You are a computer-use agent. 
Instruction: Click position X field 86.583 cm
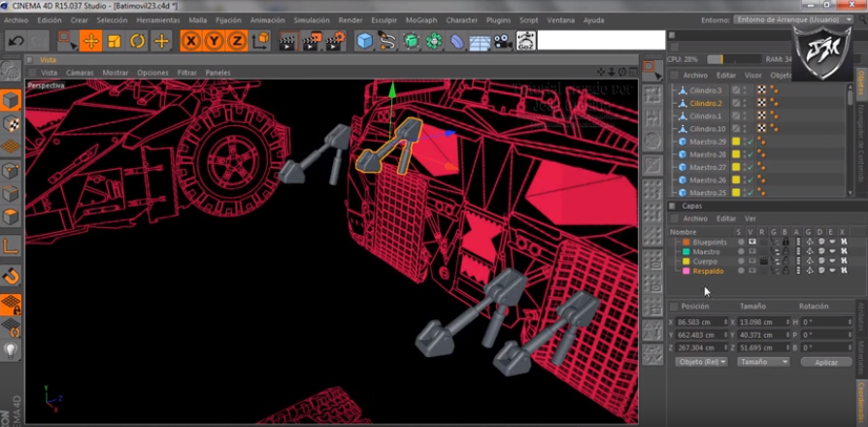click(702, 322)
